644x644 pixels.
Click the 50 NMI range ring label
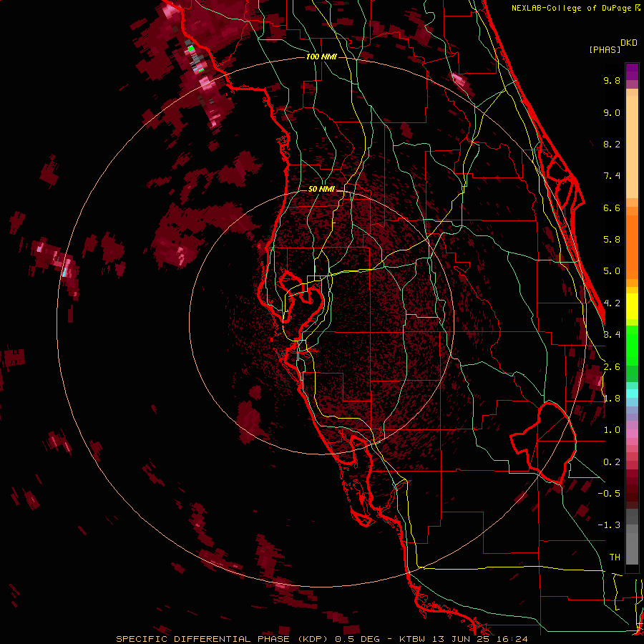pyautogui.click(x=321, y=189)
